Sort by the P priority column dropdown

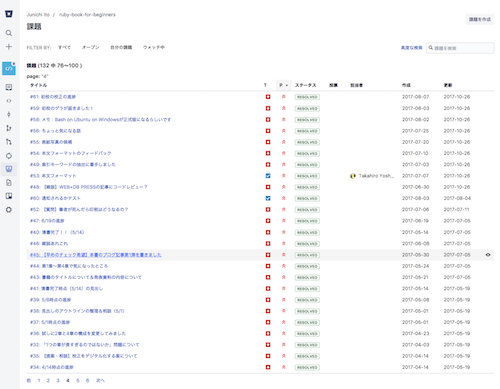point(284,85)
